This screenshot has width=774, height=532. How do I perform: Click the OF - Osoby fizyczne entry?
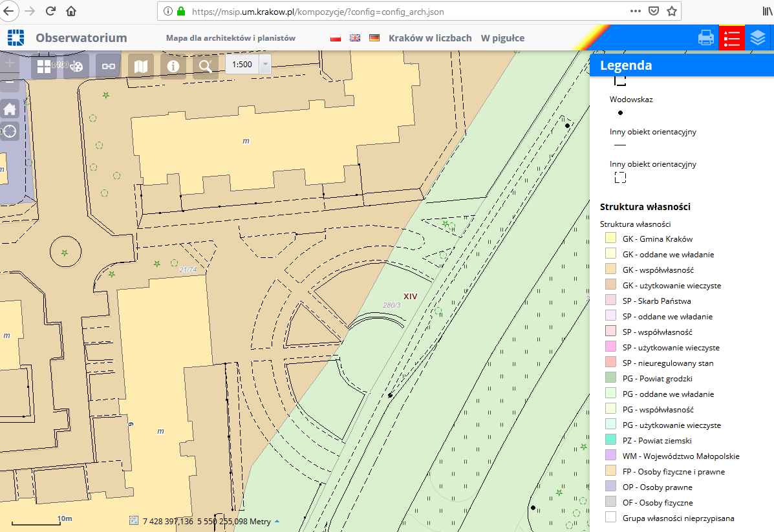[x=658, y=502]
